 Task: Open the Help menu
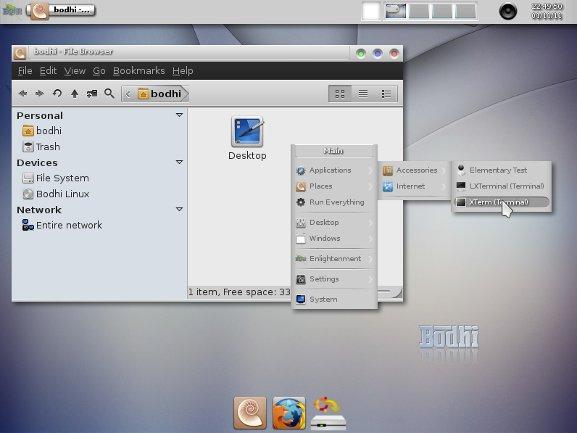coord(183,71)
